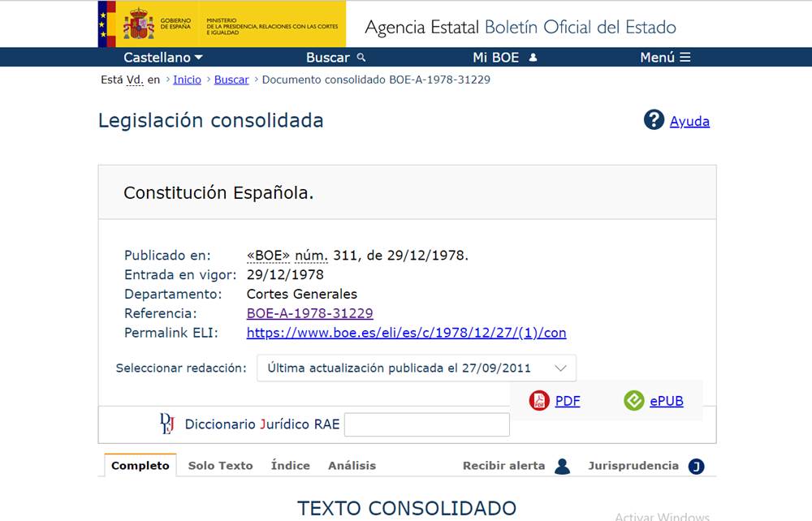
Task: Click the green ePUB icon
Action: pyautogui.click(x=633, y=401)
